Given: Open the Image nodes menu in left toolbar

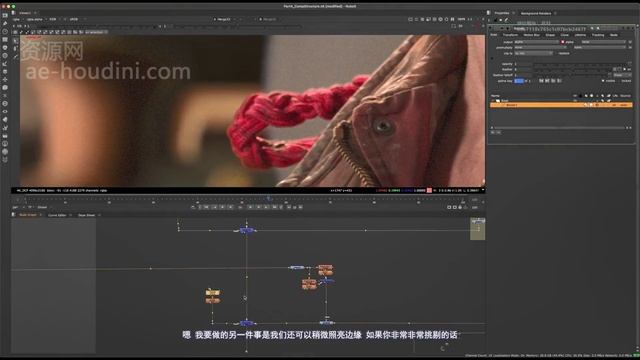Looking at the screenshot, I should click(x=5, y=16).
